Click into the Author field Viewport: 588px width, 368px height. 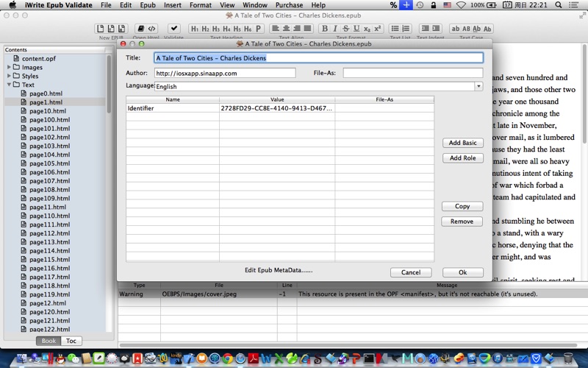point(225,73)
